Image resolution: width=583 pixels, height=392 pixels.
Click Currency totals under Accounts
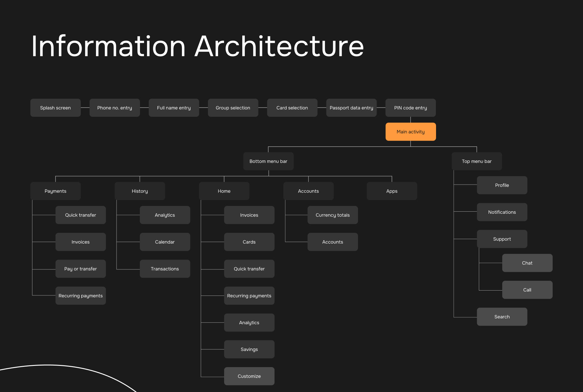pos(332,215)
